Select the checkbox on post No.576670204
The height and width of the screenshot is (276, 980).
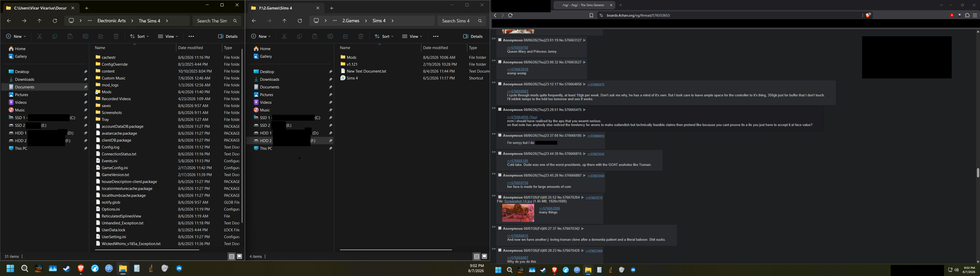500,197
